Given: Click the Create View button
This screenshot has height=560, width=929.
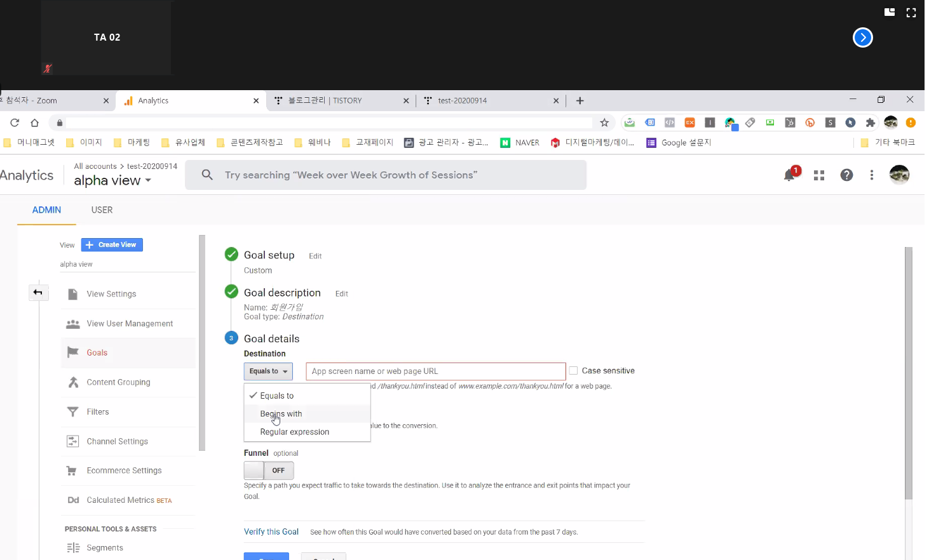Looking at the screenshot, I should click(x=112, y=245).
